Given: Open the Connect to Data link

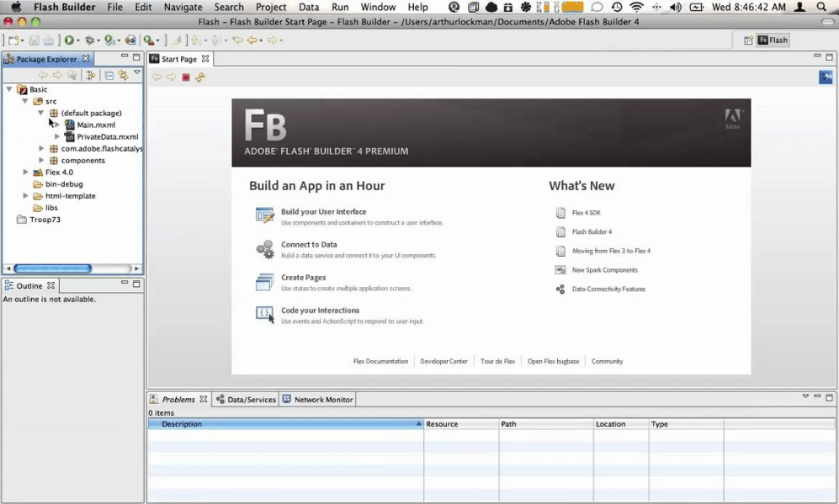Looking at the screenshot, I should pyautogui.click(x=310, y=245).
